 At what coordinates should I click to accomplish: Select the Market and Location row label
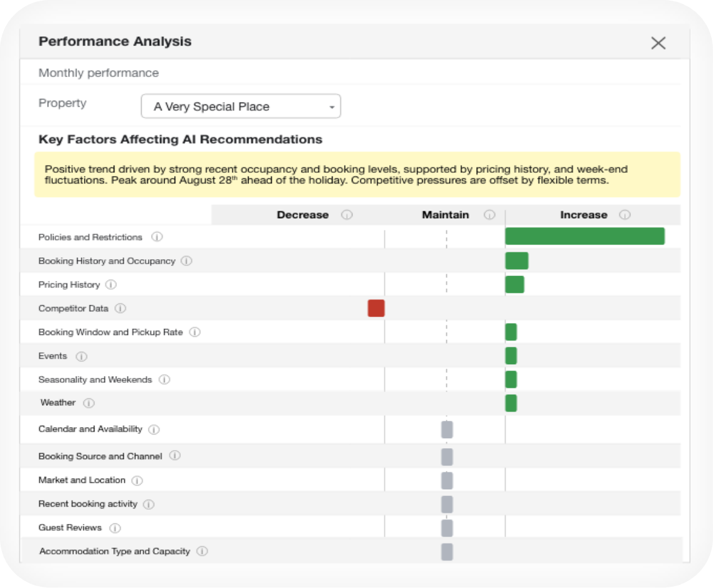point(82,480)
